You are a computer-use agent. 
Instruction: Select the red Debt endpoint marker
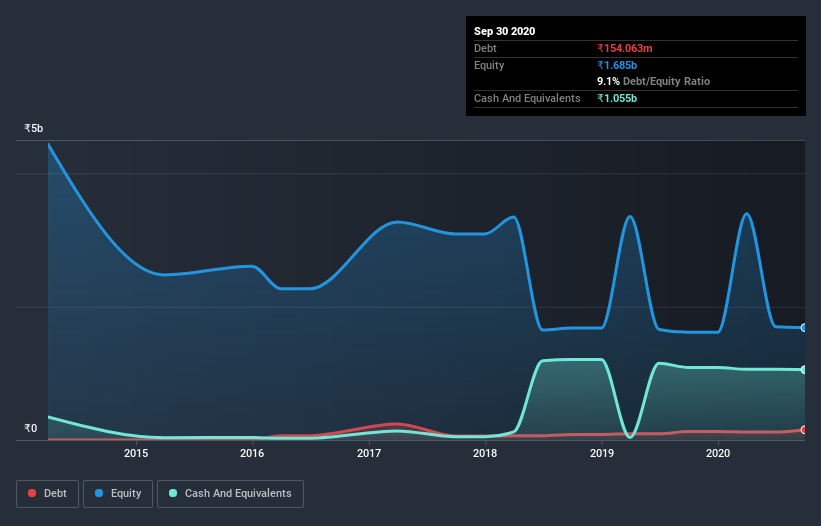coord(804,430)
